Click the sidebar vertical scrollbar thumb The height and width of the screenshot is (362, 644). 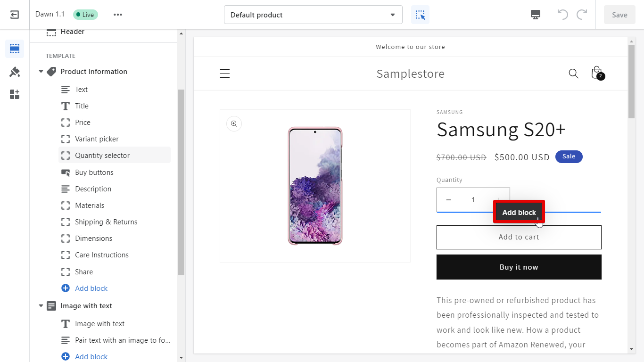click(181, 182)
